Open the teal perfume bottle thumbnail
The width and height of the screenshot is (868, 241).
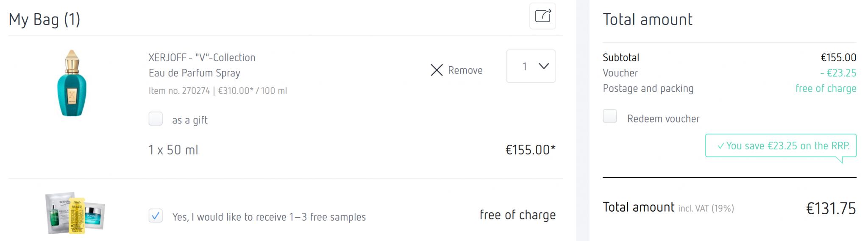(72, 83)
